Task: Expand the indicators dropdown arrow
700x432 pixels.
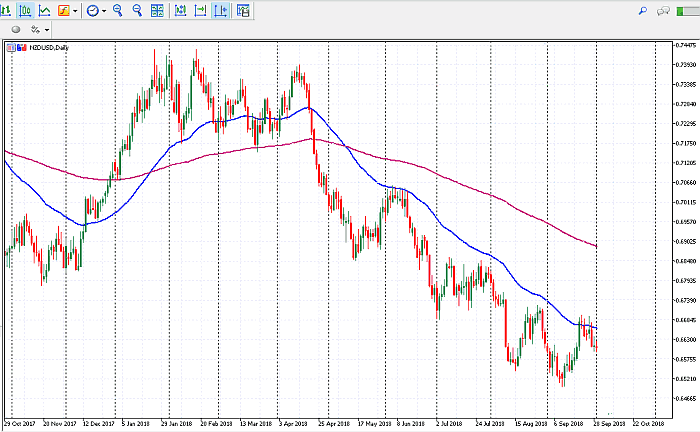Action: [76, 10]
